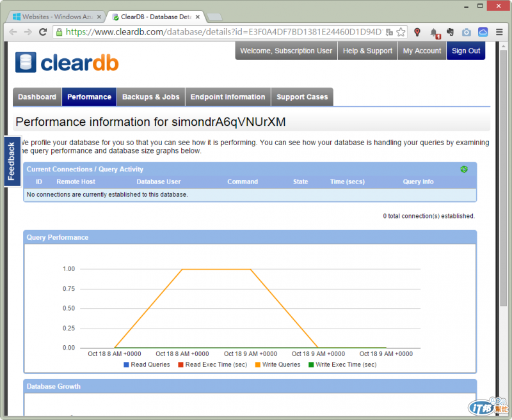This screenshot has height=420, width=512.
Task: Close the Websites - Windows Azure tab
Action: pos(99,17)
